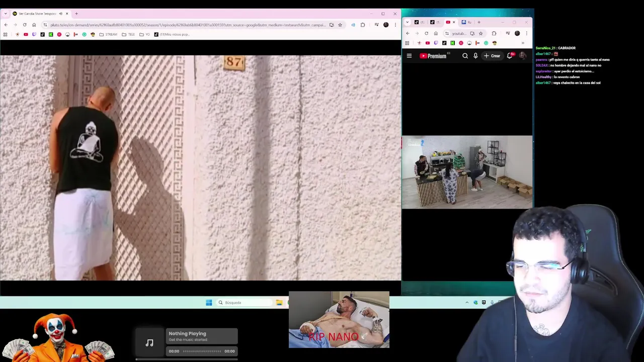Screen dimensions: 644x362
Task: Open STREAM bookmarks folder
Action: pyautogui.click(x=108, y=35)
